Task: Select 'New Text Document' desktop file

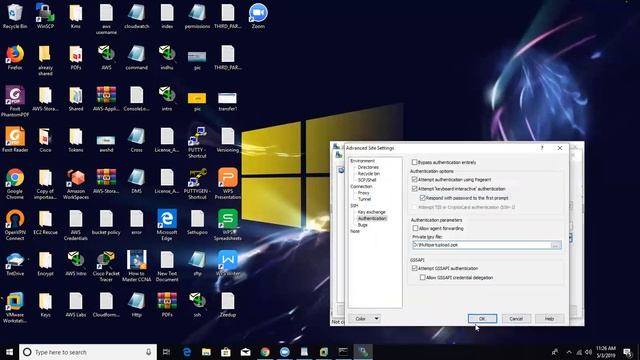Action: coord(167,267)
